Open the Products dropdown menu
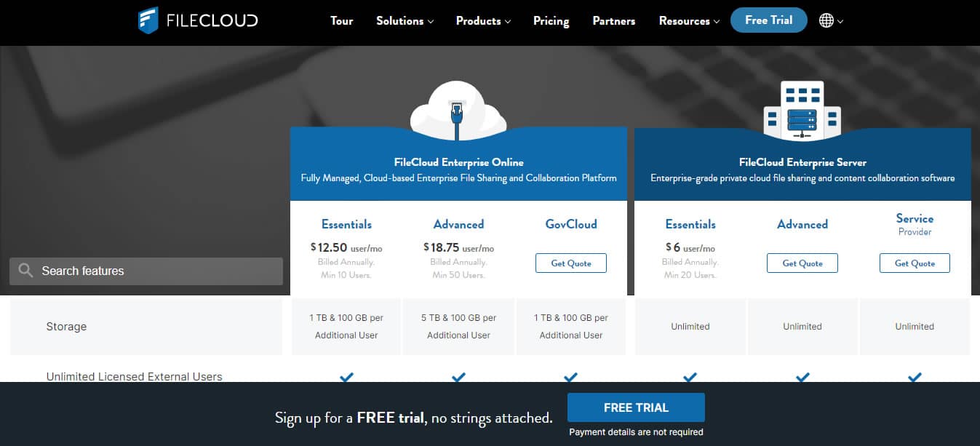Image resolution: width=980 pixels, height=446 pixels. [x=483, y=20]
